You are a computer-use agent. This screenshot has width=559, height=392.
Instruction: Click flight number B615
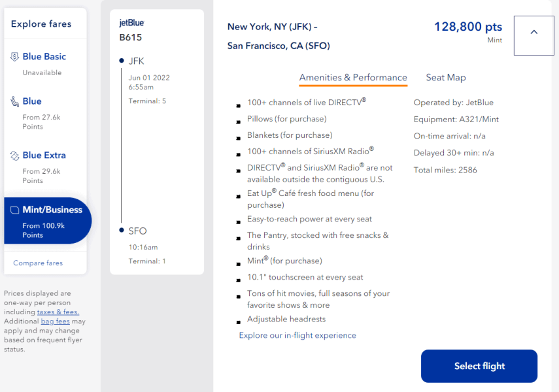131,37
